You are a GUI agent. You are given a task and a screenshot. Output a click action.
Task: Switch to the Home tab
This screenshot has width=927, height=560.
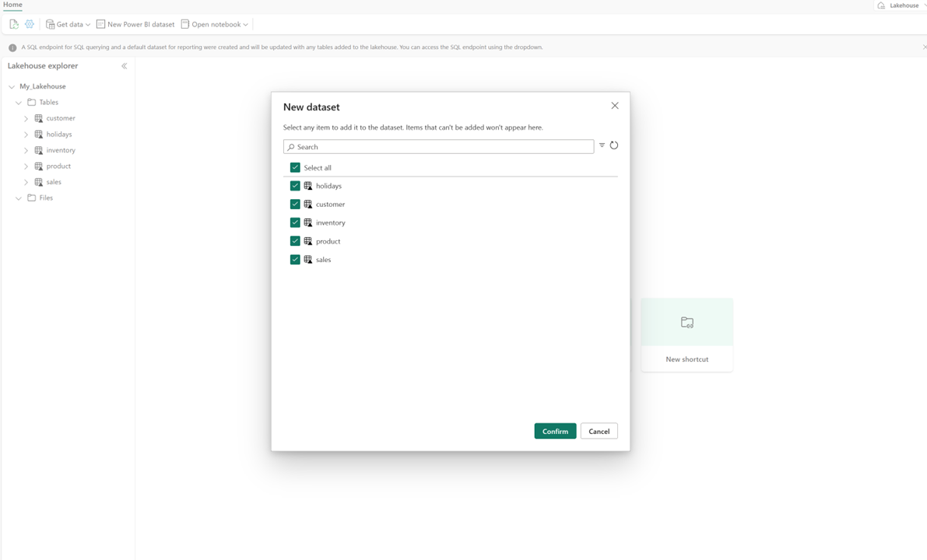click(x=12, y=5)
